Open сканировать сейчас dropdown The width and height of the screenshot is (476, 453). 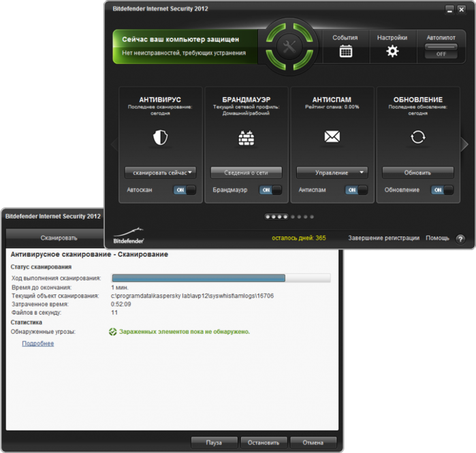pyautogui.click(x=160, y=172)
